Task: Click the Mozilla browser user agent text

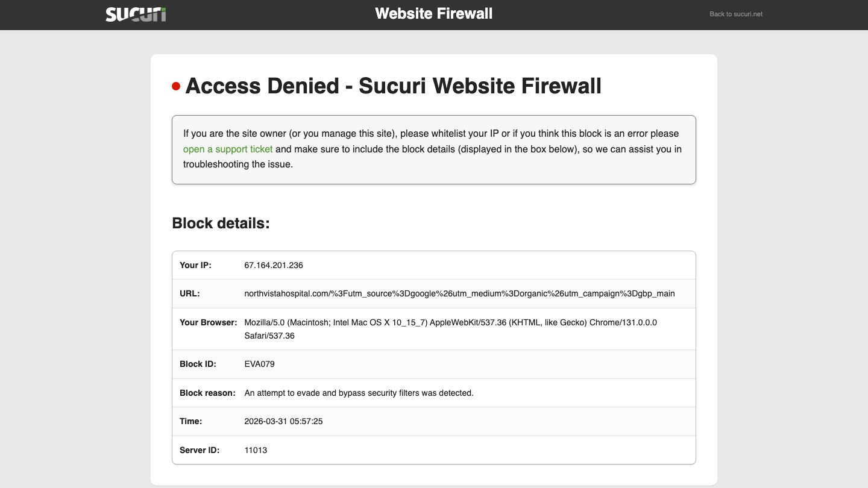Action: tap(450, 323)
